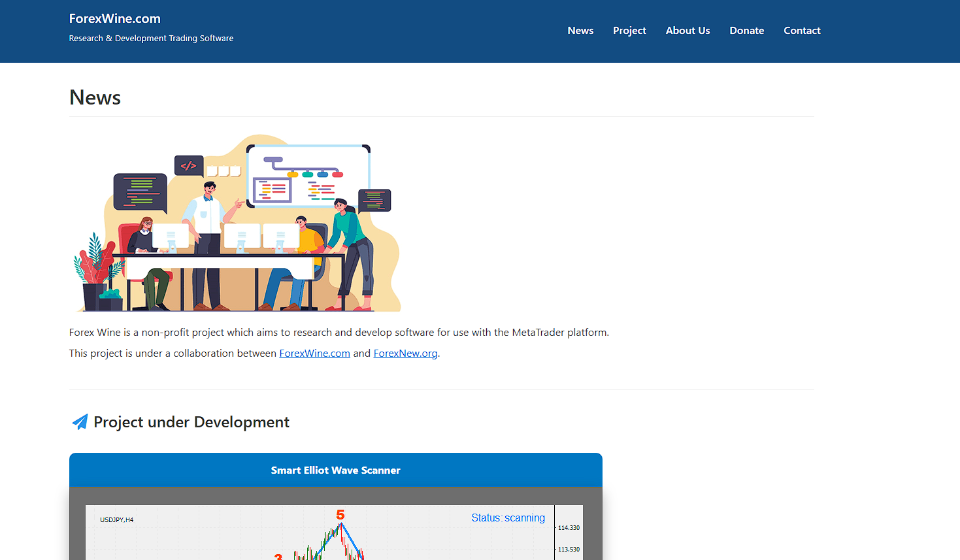Viewport: 960px width, 560px height.
Task: Click the Smart Elliot Wave Scanner header
Action: [336, 470]
